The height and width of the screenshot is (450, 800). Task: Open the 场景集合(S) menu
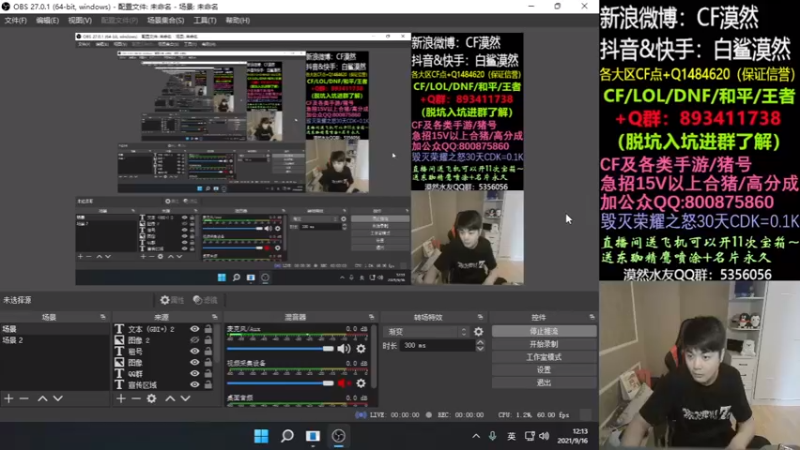pyautogui.click(x=166, y=20)
